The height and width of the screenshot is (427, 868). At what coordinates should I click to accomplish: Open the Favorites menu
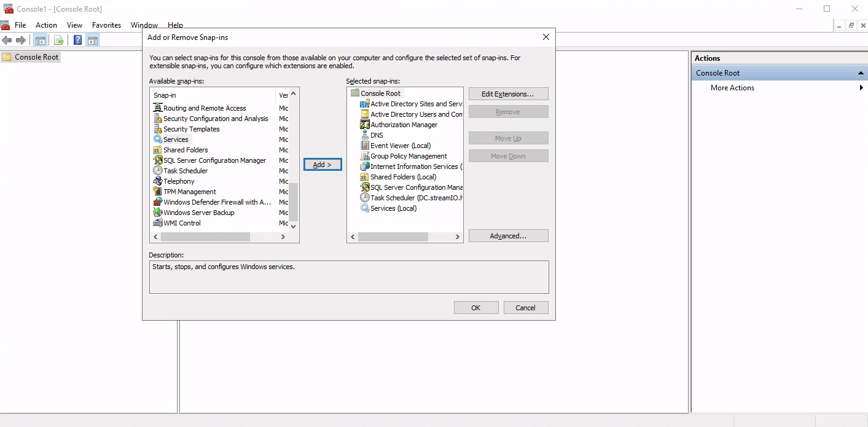point(106,25)
